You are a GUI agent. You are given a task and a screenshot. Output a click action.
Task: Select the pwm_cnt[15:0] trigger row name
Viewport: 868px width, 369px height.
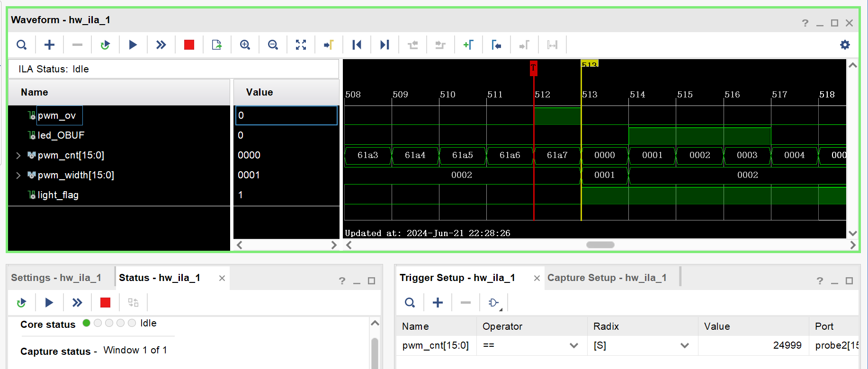(436, 345)
